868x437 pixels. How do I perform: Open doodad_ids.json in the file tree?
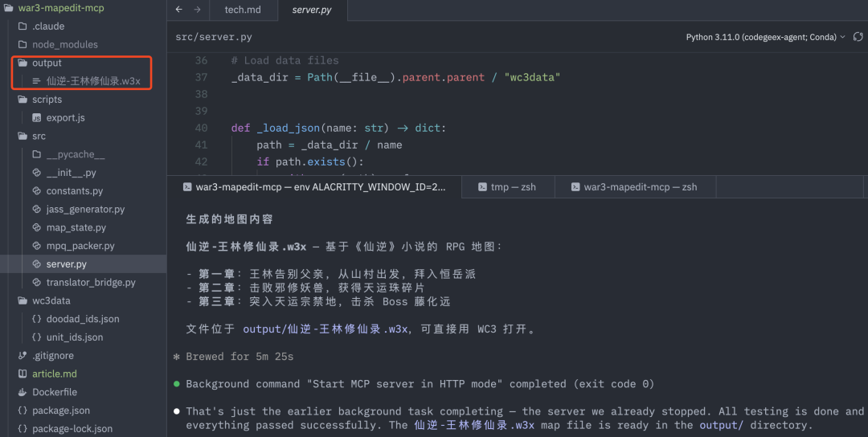(x=83, y=318)
